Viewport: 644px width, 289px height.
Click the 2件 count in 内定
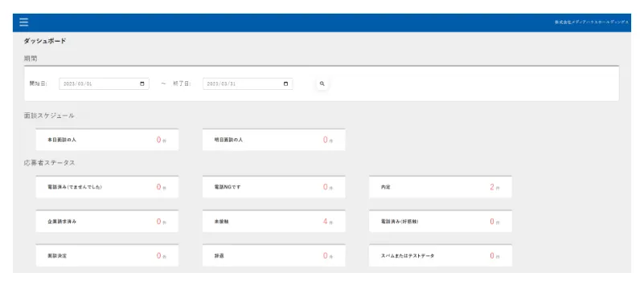pos(494,187)
